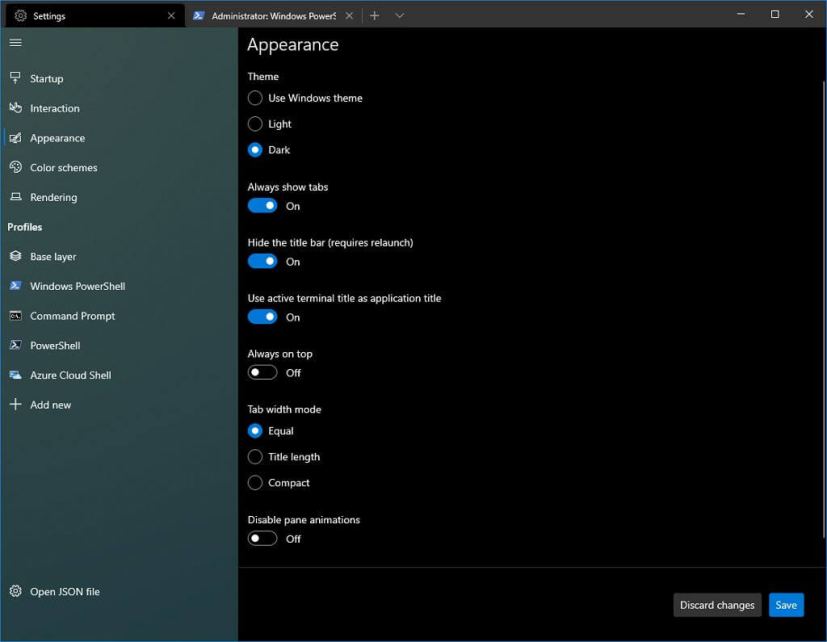Click the Color schemes palette icon

pos(15,167)
